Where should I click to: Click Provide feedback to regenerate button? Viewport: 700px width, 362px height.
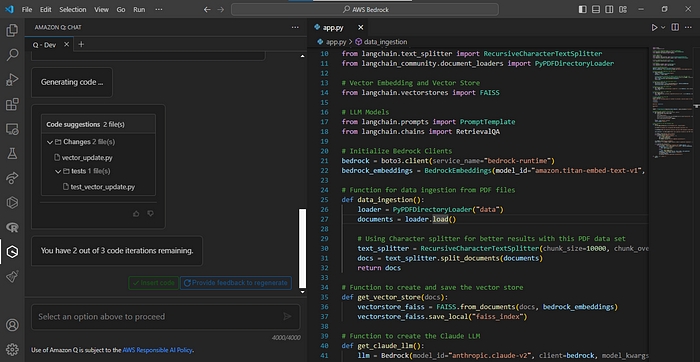pyautogui.click(x=236, y=283)
